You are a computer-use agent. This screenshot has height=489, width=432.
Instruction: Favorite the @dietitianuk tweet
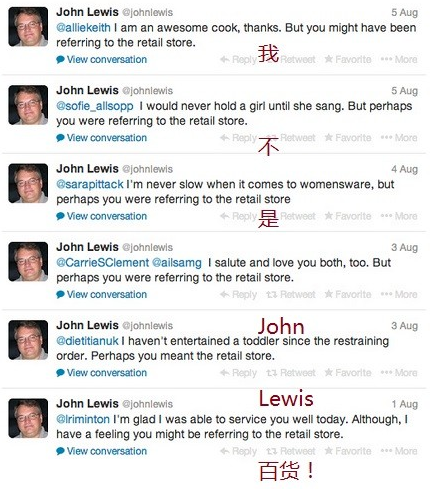(x=348, y=373)
